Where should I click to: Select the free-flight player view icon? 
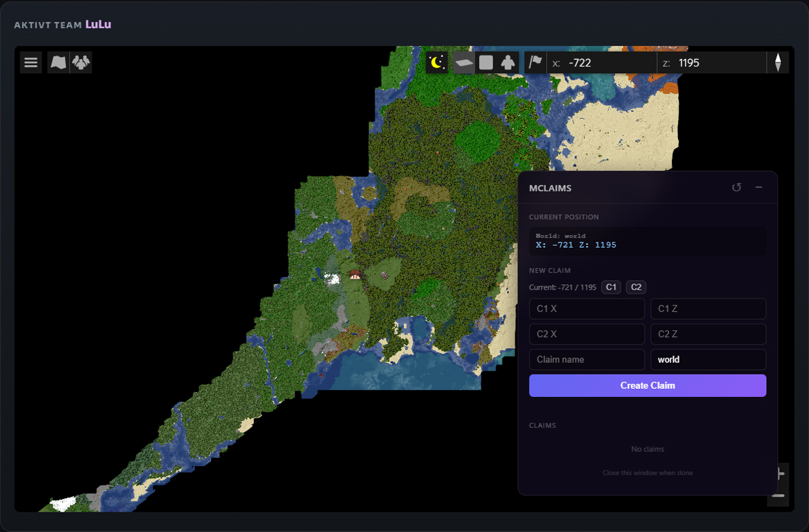(508, 62)
